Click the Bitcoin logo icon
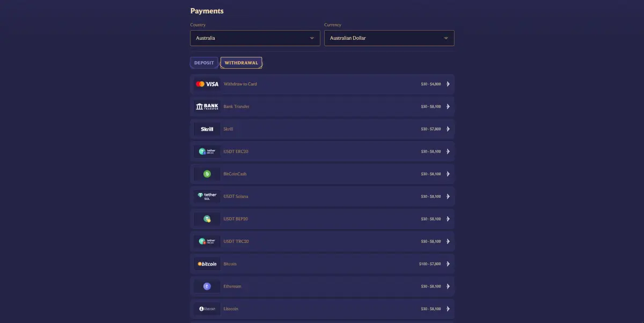Viewport: 644px width, 323px height. tap(207, 263)
